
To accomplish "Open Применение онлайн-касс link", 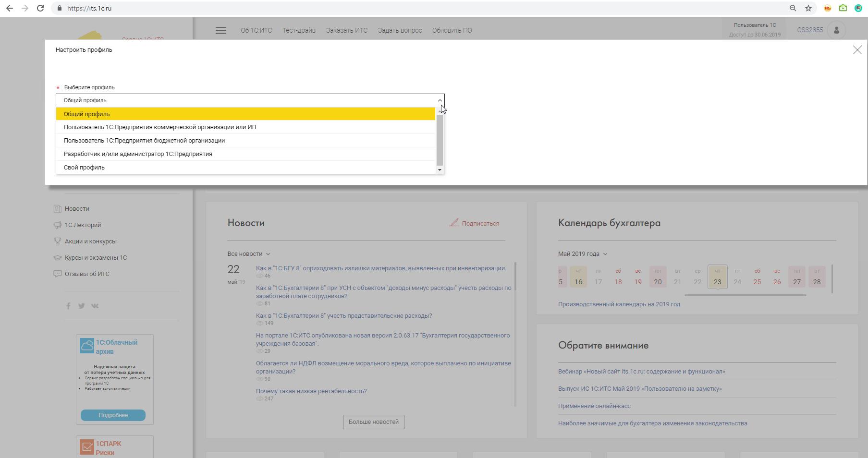I will 594,406.
